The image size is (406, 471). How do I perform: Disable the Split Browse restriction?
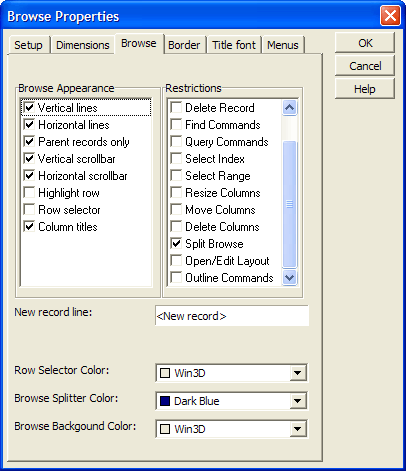176,244
